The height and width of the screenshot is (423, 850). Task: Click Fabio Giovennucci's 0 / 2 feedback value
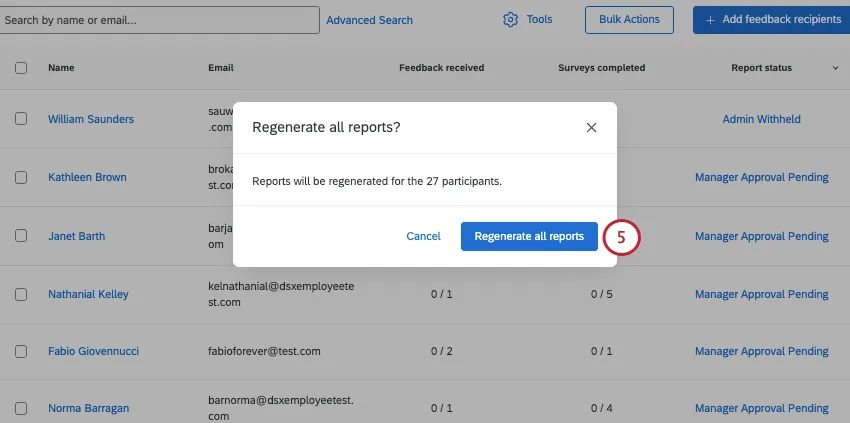tap(442, 351)
